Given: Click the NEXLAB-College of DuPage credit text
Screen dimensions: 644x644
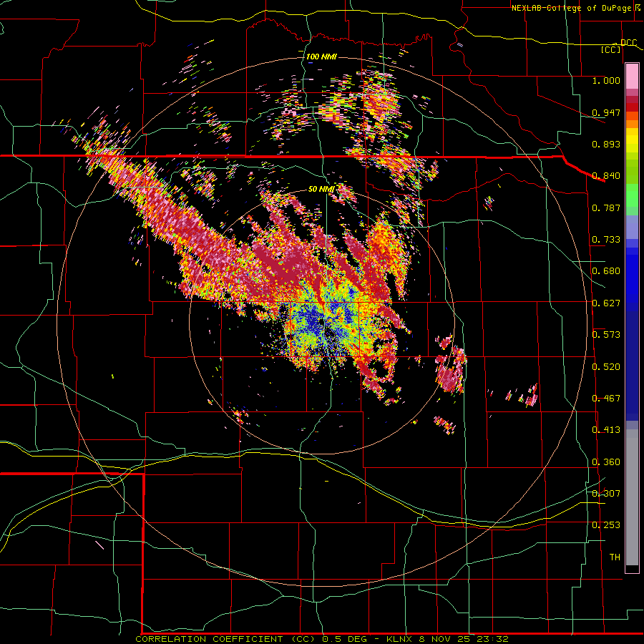Looking at the screenshot, I should click(x=570, y=8).
